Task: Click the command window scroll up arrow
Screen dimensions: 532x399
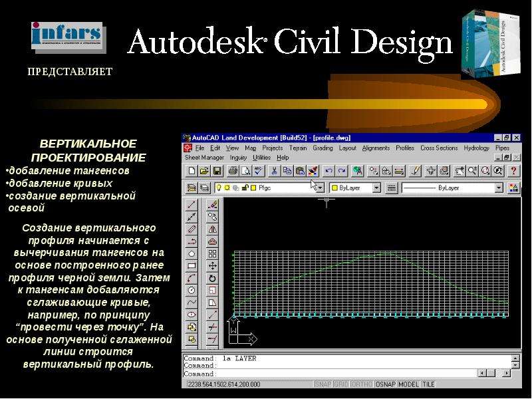Action: (515, 358)
